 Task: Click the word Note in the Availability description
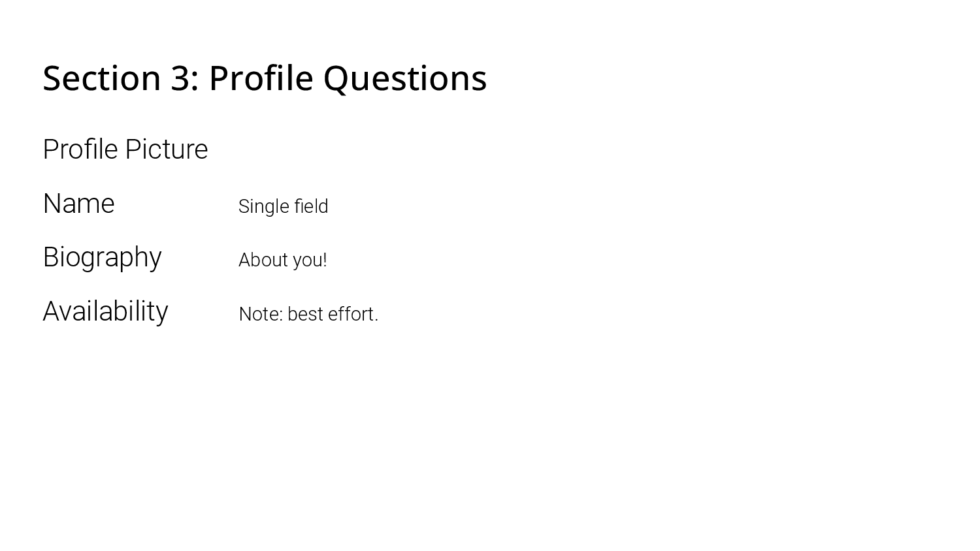259,314
